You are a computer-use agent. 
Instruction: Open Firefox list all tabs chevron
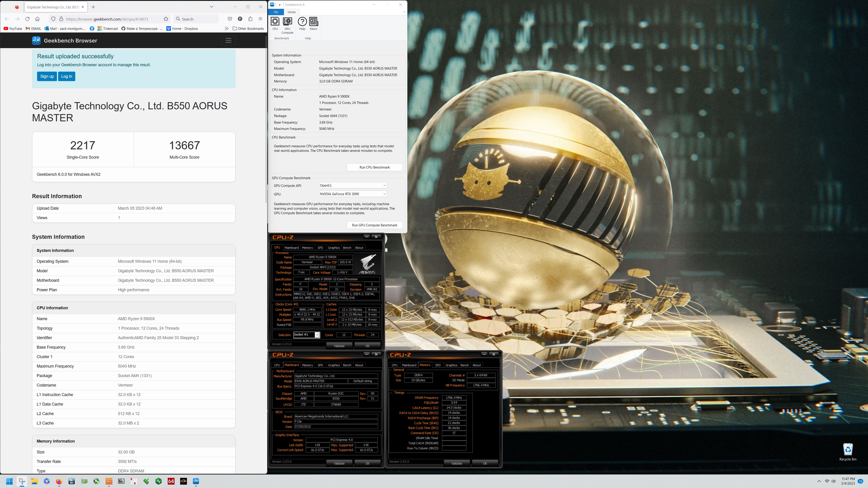click(211, 7)
